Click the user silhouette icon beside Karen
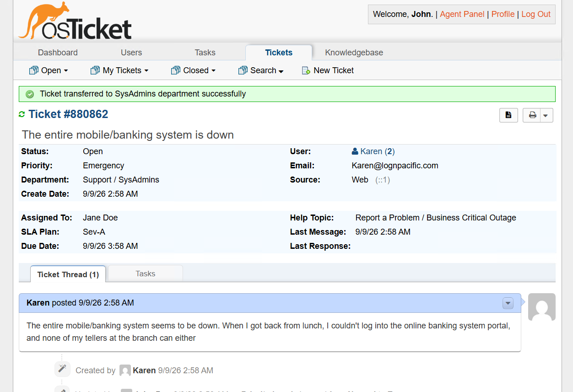The width and height of the screenshot is (573, 392). 355,151
